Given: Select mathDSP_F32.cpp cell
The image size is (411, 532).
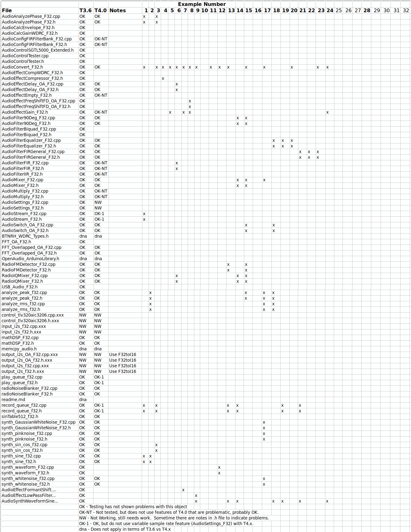Looking at the screenshot, I should 39,338.
